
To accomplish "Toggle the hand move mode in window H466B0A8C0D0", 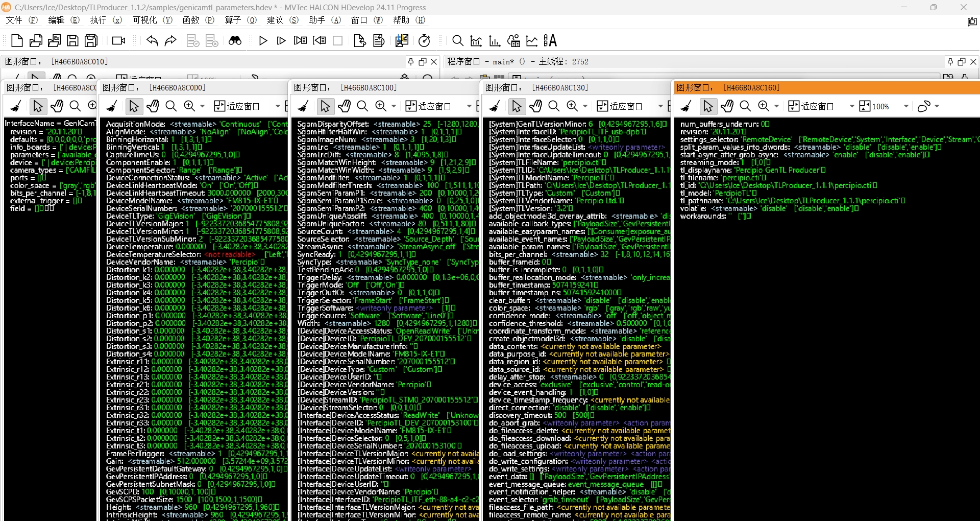I will (x=153, y=106).
